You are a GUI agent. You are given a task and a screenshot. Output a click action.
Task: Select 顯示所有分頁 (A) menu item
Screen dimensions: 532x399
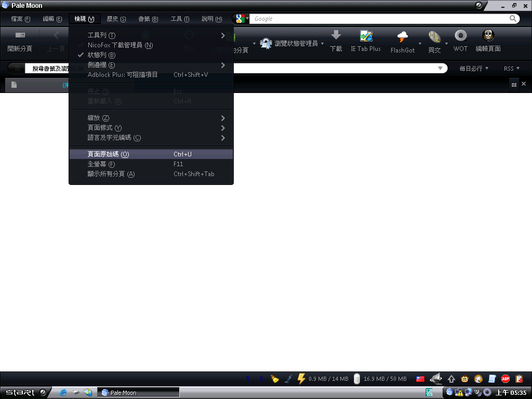151,174
